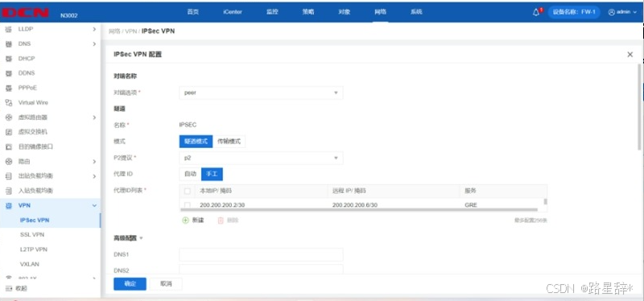Click the 虚拟交换机 sidebar icon
Screen dimensions: 644x301
[x=8, y=132]
